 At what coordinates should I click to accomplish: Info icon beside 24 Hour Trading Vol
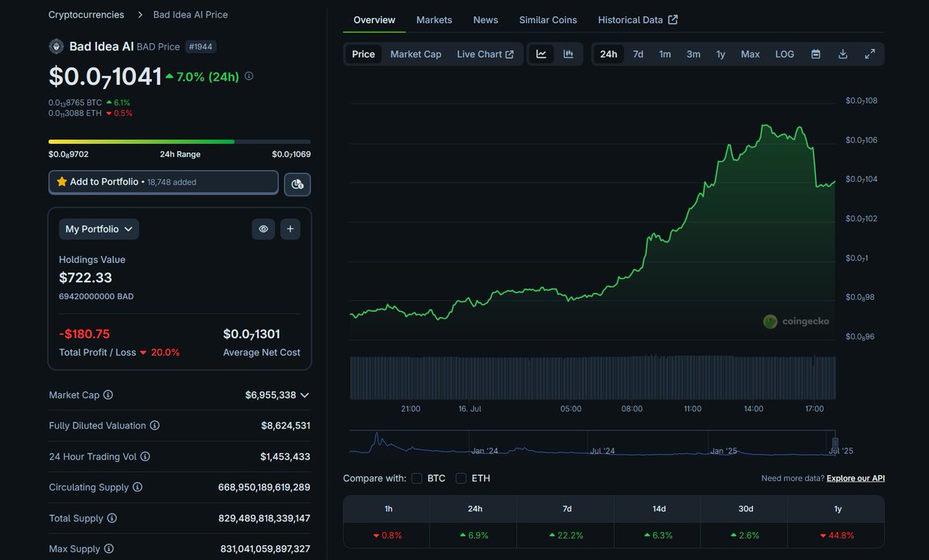[146, 457]
